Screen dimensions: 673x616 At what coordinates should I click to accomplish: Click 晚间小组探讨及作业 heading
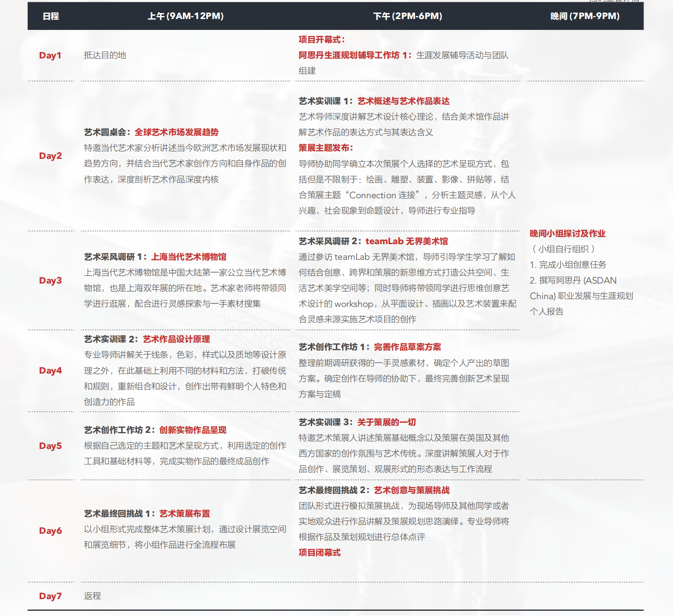pyautogui.click(x=568, y=234)
